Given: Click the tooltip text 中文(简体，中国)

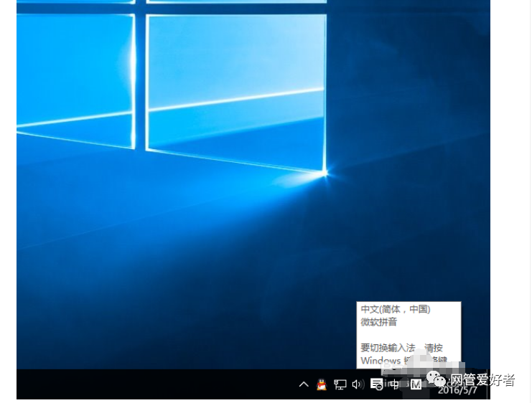Looking at the screenshot, I should (x=396, y=309).
